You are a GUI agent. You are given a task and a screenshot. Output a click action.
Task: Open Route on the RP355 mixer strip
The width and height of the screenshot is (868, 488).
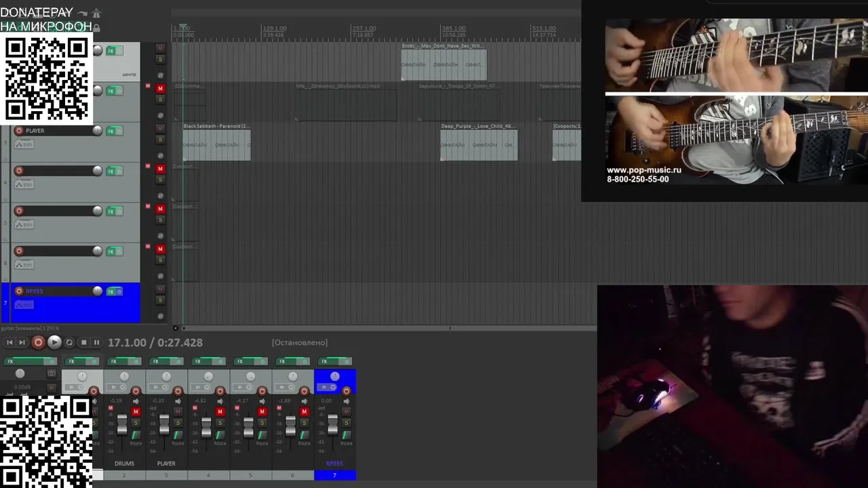click(346, 436)
